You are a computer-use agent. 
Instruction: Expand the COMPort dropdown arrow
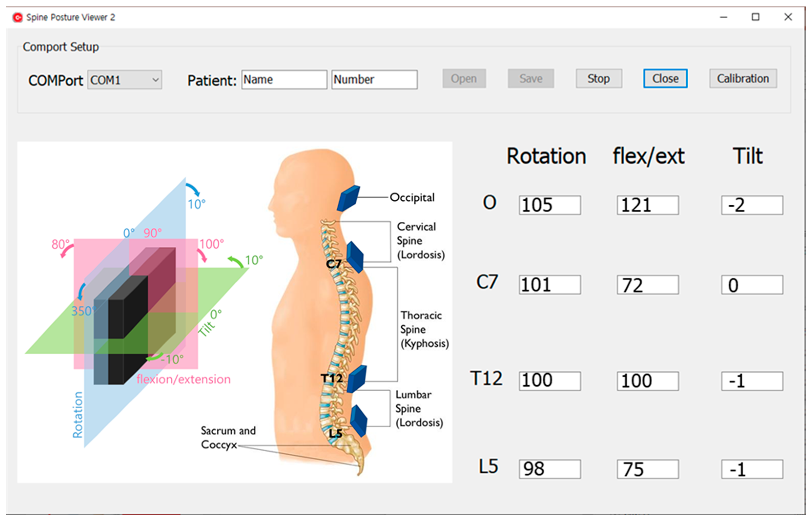156,80
